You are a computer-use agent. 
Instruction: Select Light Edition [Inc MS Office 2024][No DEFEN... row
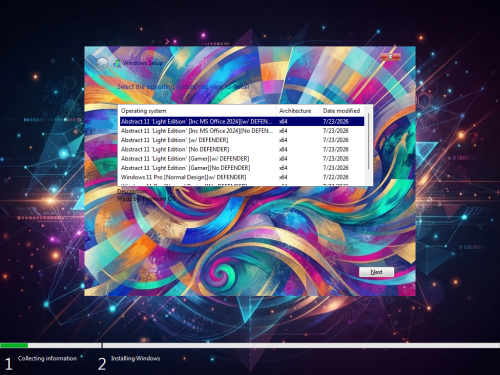pyautogui.click(x=242, y=131)
